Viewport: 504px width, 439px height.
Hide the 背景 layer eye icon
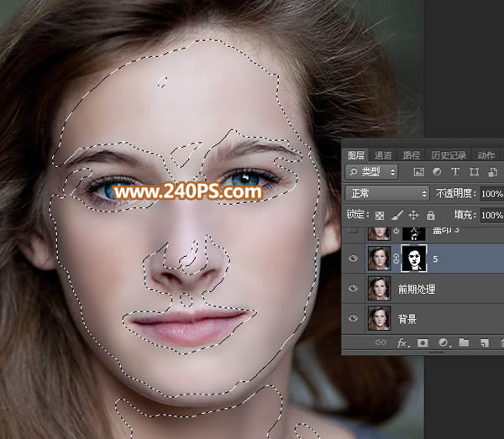point(354,318)
